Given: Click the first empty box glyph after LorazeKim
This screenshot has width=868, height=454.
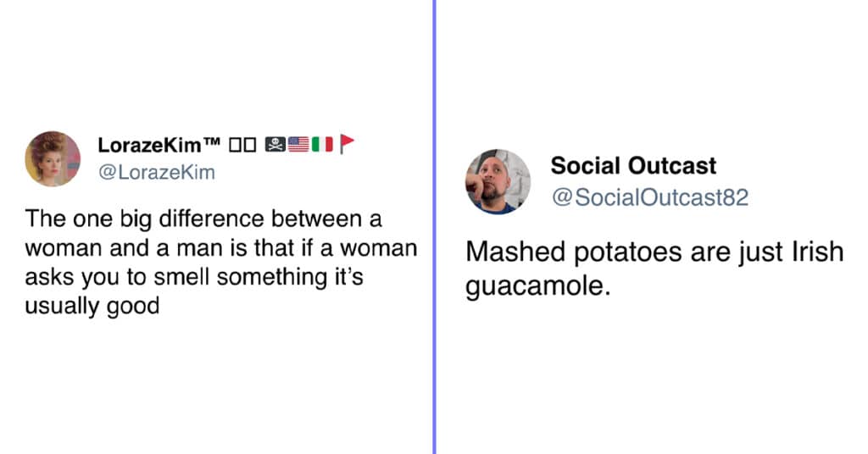Looking at the screenshot, I should pos(236,145).
